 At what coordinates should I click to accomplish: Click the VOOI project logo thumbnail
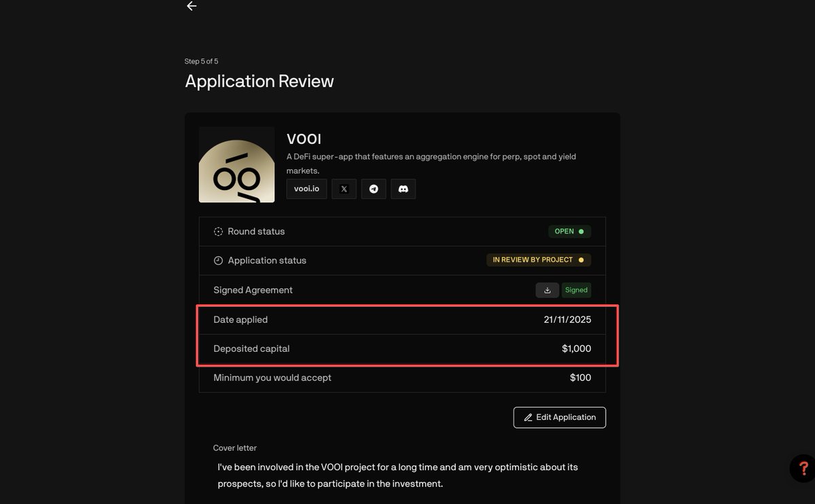237,164
